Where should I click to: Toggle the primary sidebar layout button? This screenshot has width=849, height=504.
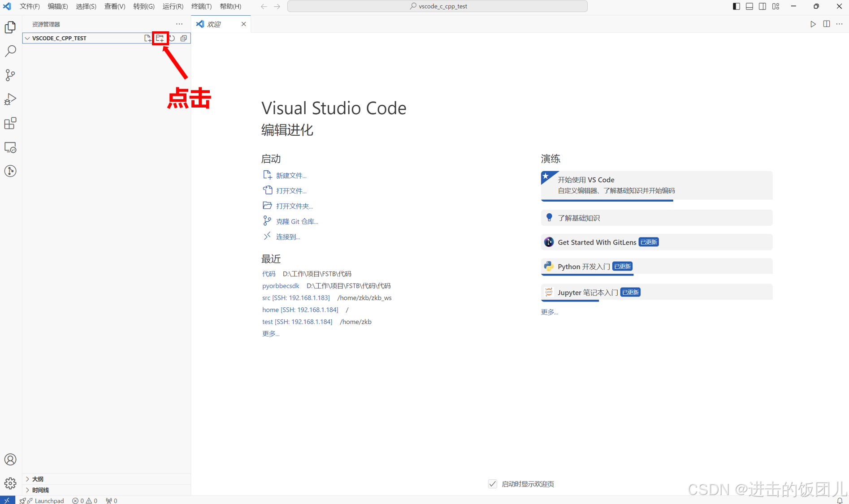point(736,6)
